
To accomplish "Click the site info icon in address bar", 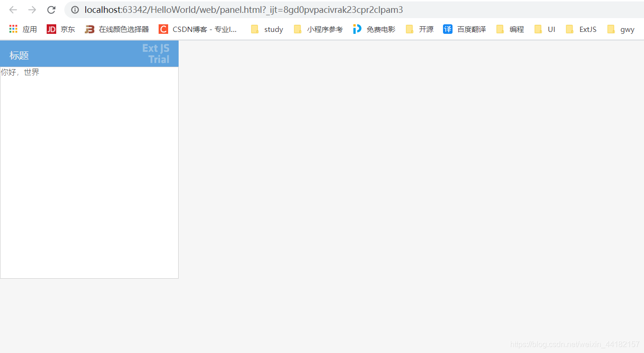I will click(x=75, y=10).
